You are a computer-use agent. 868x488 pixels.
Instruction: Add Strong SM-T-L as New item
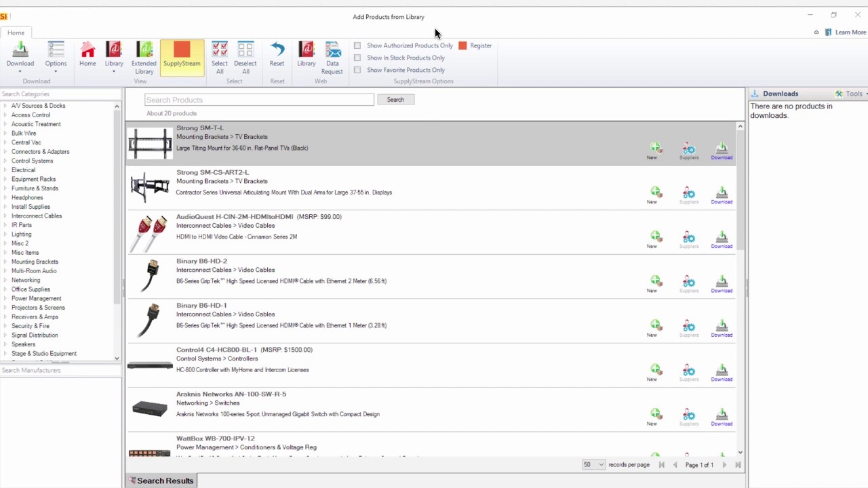[x=654, y=150]
